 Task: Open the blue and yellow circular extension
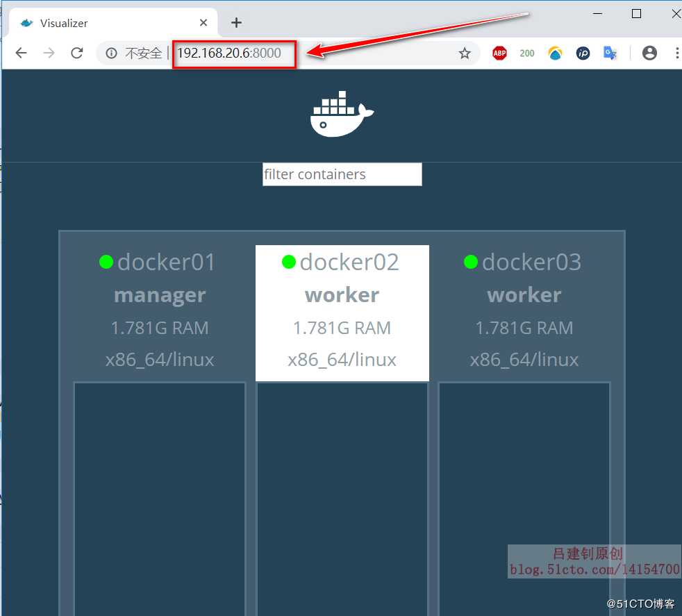click(x=555, y=53)
